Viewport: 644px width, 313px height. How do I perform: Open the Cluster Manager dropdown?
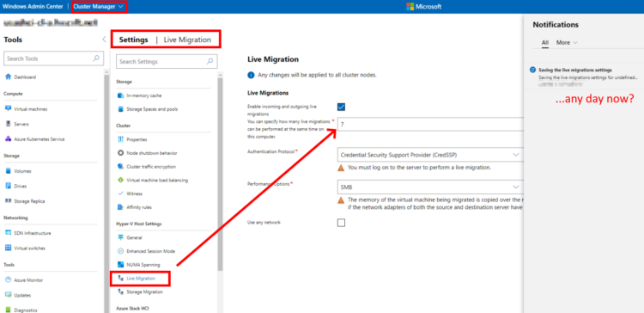click(98, 7)
